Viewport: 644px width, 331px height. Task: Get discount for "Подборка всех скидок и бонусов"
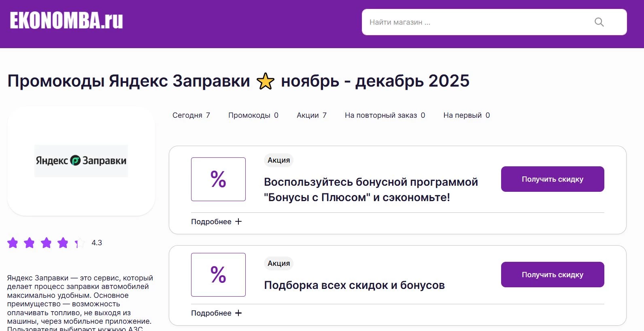tap(553, 274)
